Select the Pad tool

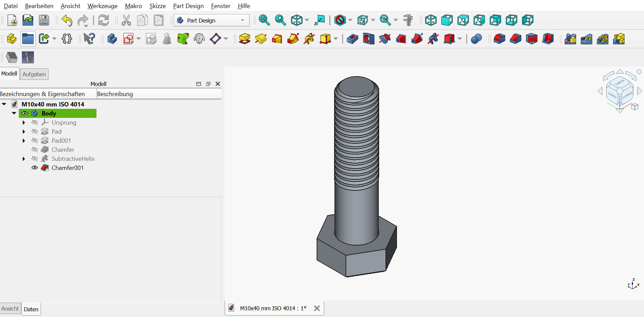[x=245, y=39]
